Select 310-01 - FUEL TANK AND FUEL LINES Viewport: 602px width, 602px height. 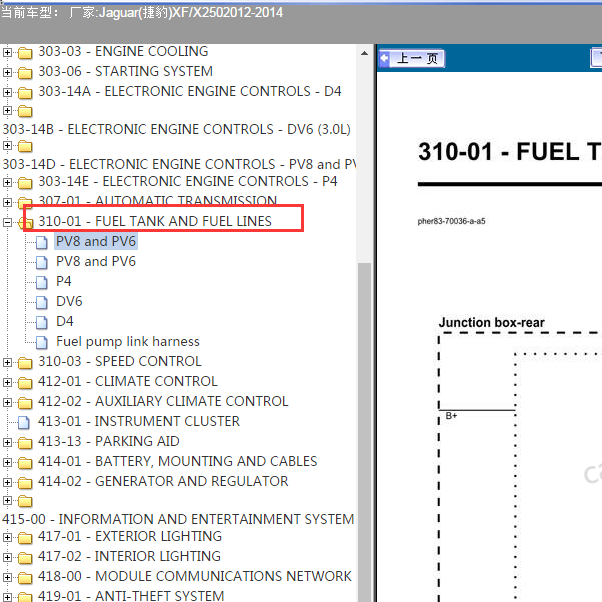tap(155, 221)
